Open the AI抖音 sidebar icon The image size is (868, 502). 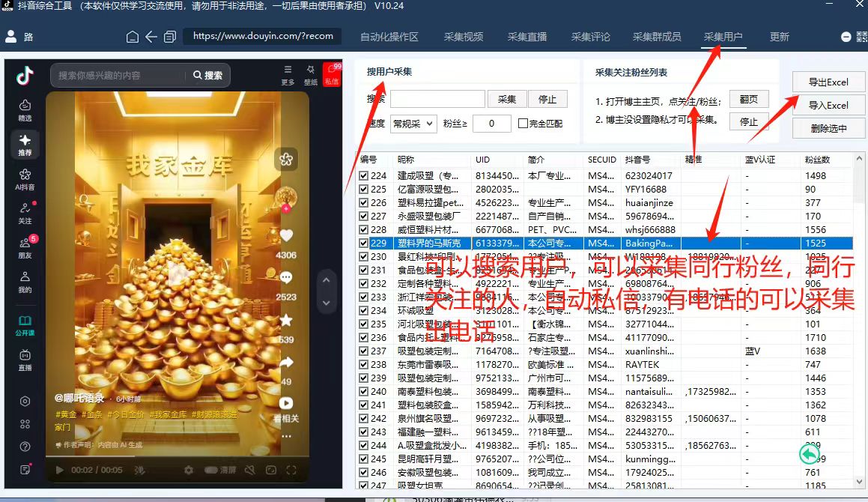(25, 180)
